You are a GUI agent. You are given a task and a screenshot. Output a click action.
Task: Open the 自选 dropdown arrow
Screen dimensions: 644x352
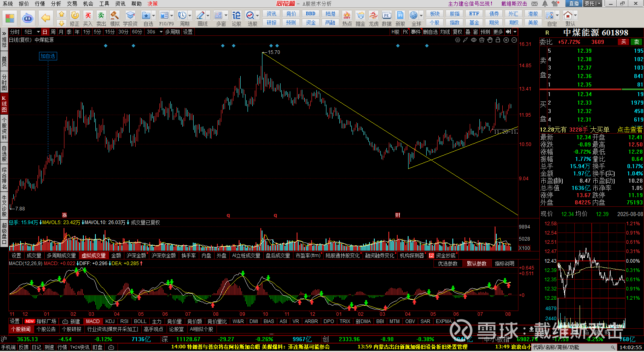click(153, 16)
